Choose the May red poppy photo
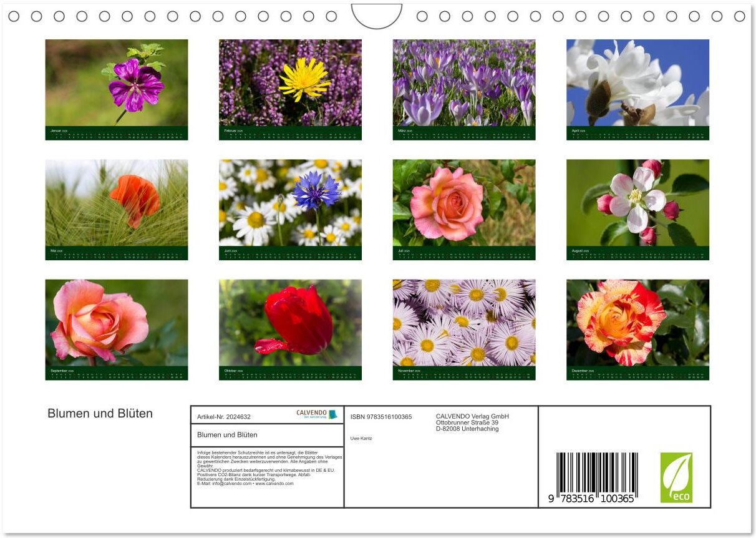The image size is (756, 538). (x=117, y=203)
